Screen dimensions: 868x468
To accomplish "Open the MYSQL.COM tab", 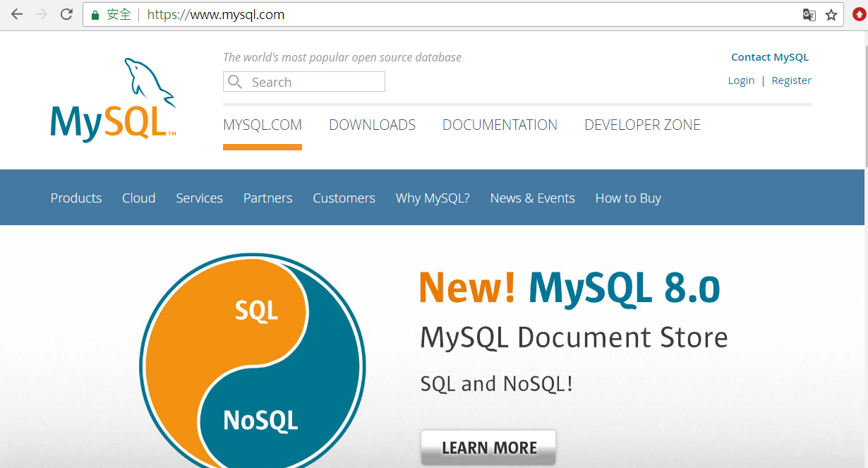I will coord(263,125).
